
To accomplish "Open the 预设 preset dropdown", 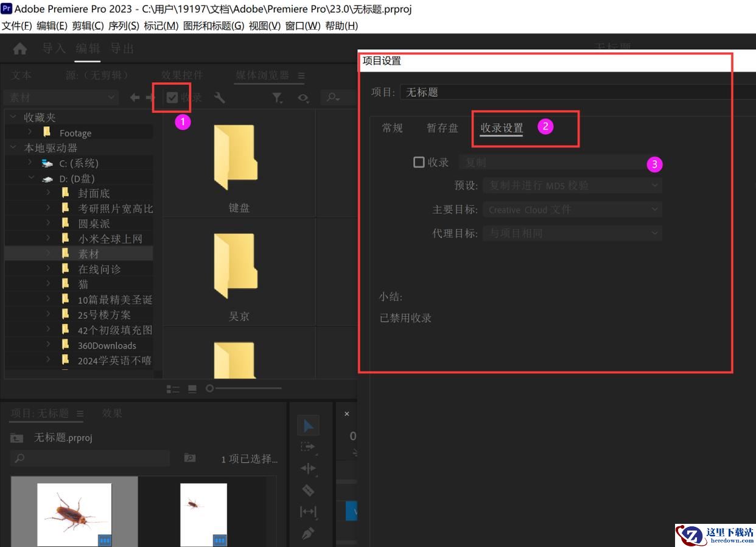I will pyautogui.click(x=572, y=185).
